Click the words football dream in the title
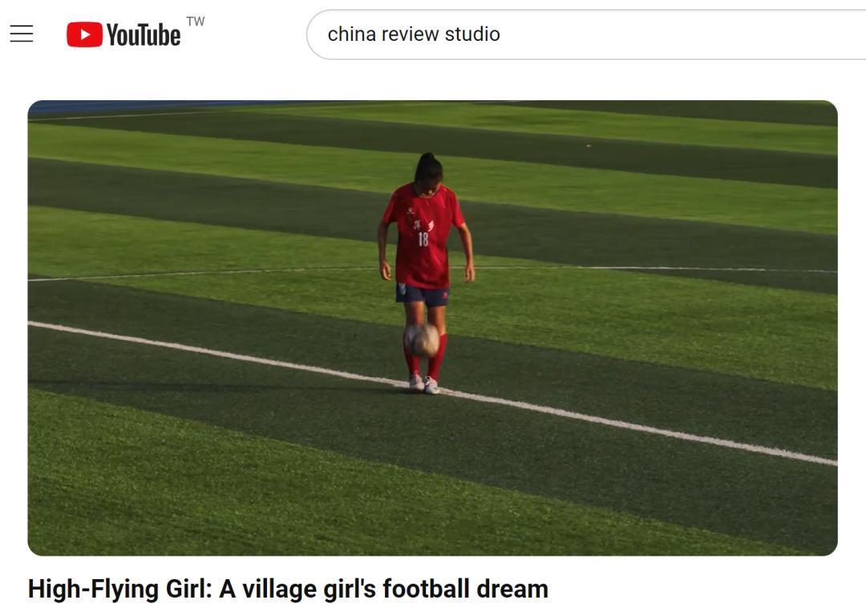This screenshot has height=616, width=866. [466, 589]
